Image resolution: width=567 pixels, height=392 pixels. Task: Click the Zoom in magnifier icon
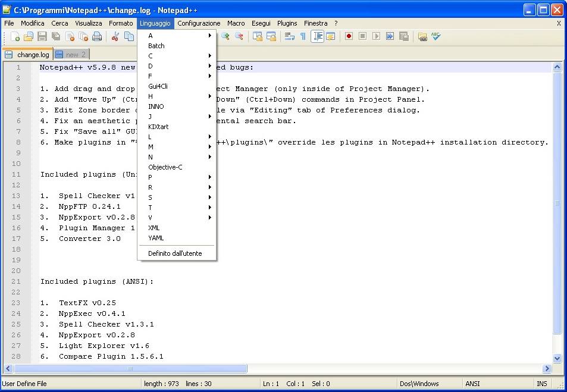pyautogui.click(x=225, y=37)
